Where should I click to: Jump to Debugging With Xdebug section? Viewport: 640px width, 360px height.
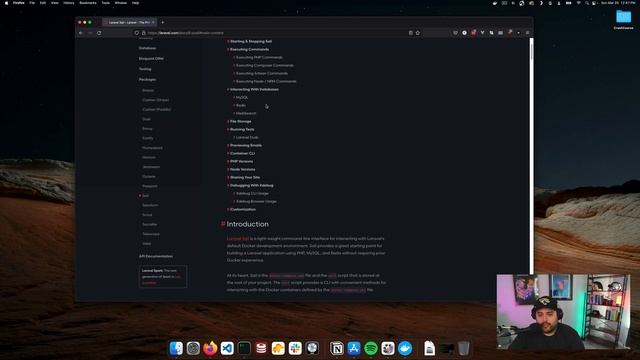(x=251, y=185)
